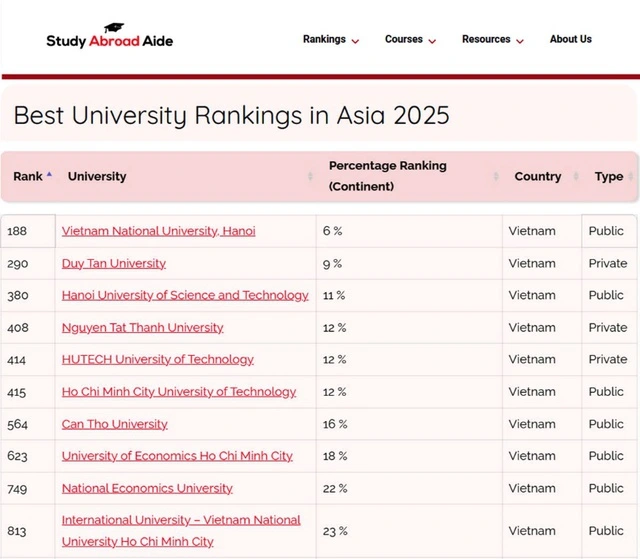Open the Rankings menu
Screen dimensions: 640x559
(x=324, y=39)
